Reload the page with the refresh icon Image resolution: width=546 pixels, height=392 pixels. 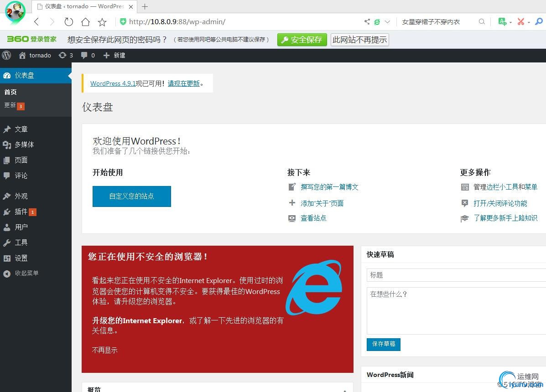pyautogui.click(x=68, y=22)
